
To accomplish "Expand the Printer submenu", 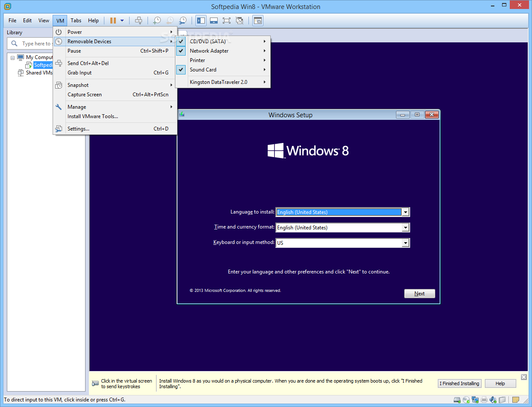I will click(x=223, y=60).
